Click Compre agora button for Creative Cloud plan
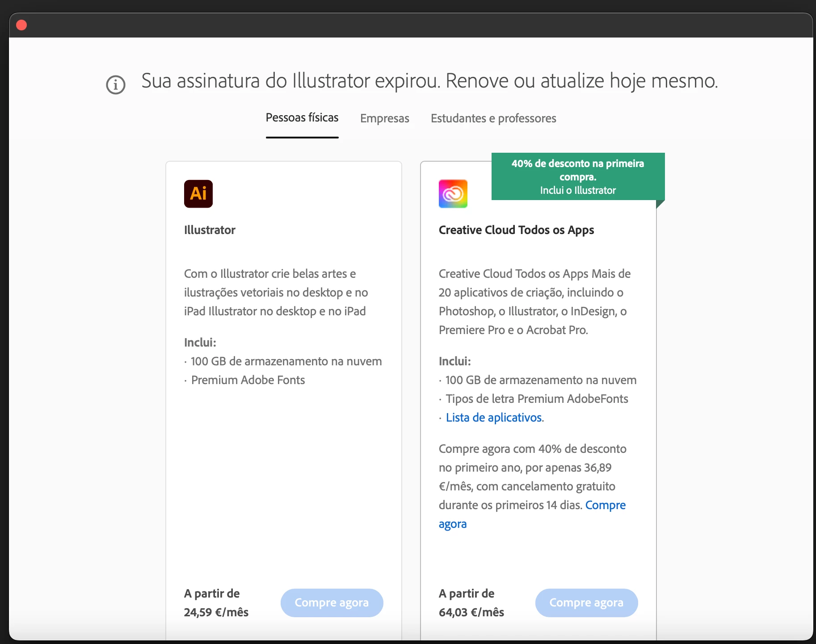Screen dimensions: 816x644 point(587,603)
